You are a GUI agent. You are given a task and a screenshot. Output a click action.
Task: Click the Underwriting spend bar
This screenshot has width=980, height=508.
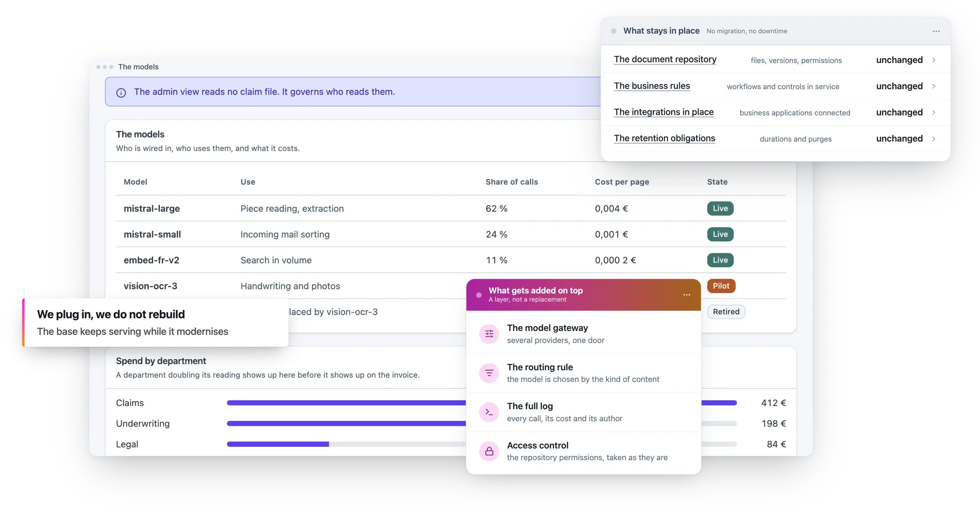click(481, 424)
